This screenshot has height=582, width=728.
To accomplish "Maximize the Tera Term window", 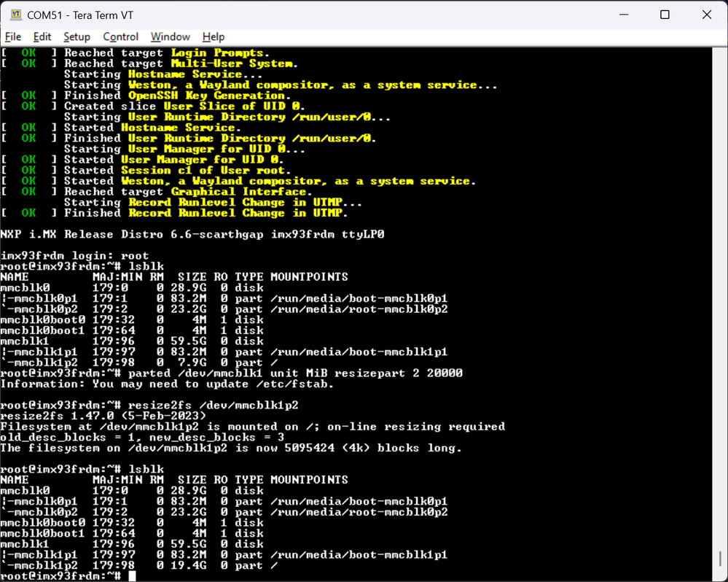I will click(664, 14).
